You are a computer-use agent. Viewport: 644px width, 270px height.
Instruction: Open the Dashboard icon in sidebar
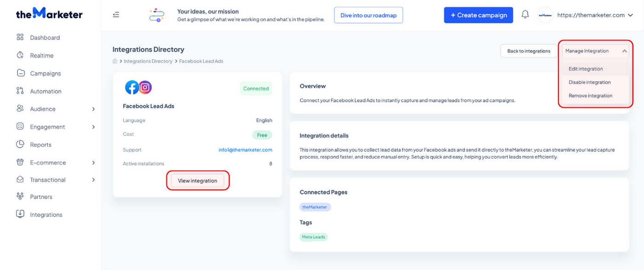click(20, 37)
